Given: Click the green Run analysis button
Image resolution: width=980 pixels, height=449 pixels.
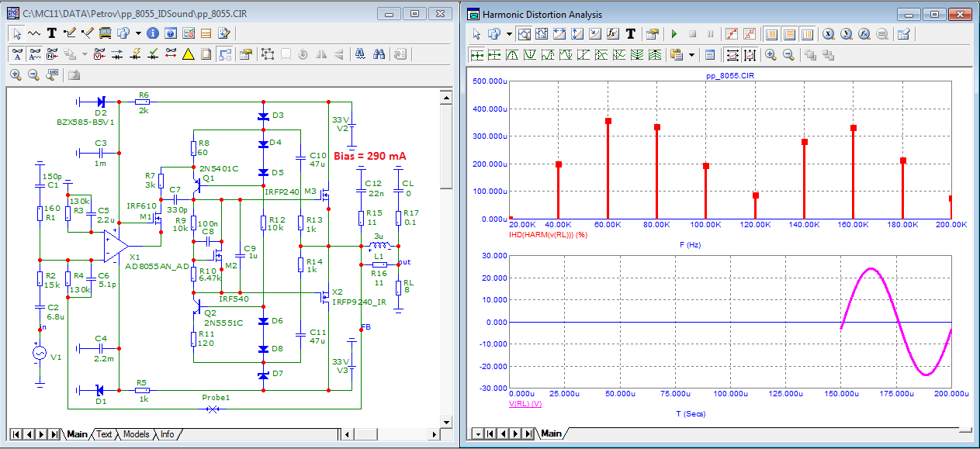Looking at the screenshot, I should point(674,34).
